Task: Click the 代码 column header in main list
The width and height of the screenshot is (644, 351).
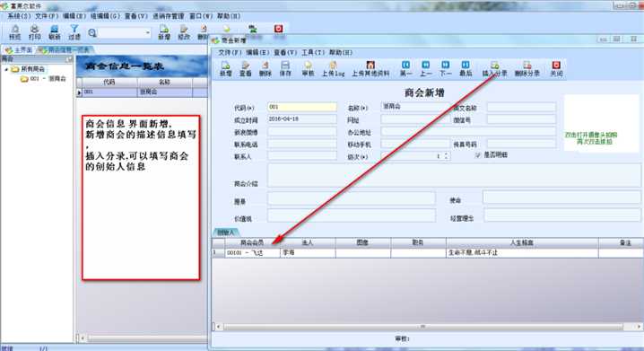Action: coord(109,83)
